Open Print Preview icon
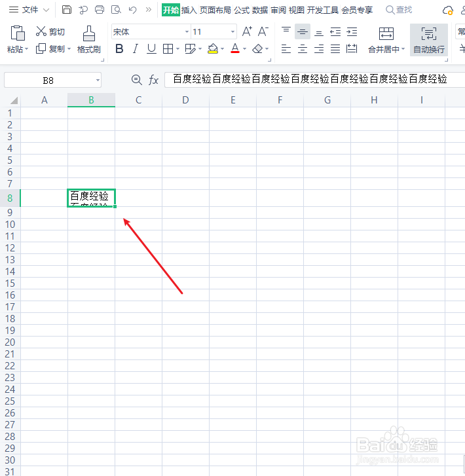Viewport: 465px width, 476px height. 116,10
